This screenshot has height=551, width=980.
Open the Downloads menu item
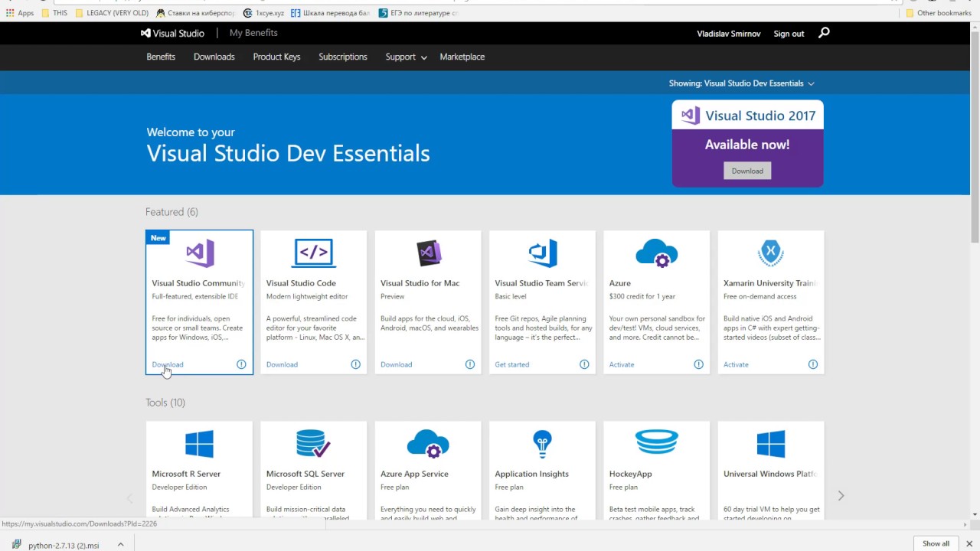tap(214, 57)
